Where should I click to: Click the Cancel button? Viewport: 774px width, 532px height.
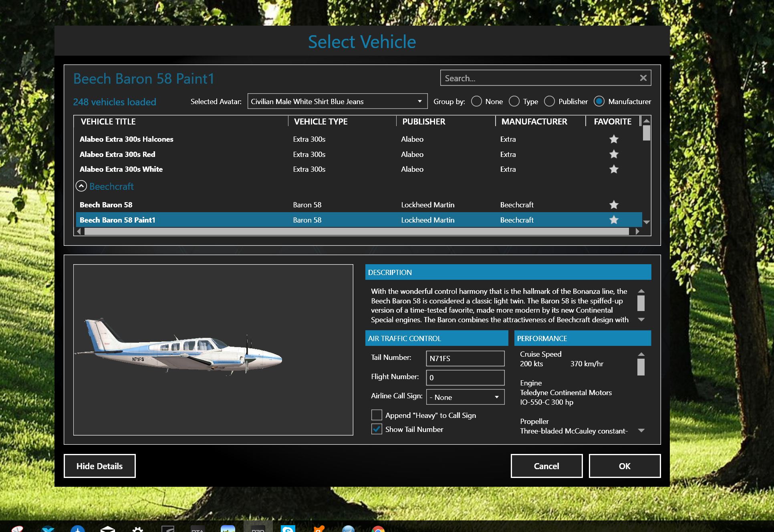coord(546,466)
